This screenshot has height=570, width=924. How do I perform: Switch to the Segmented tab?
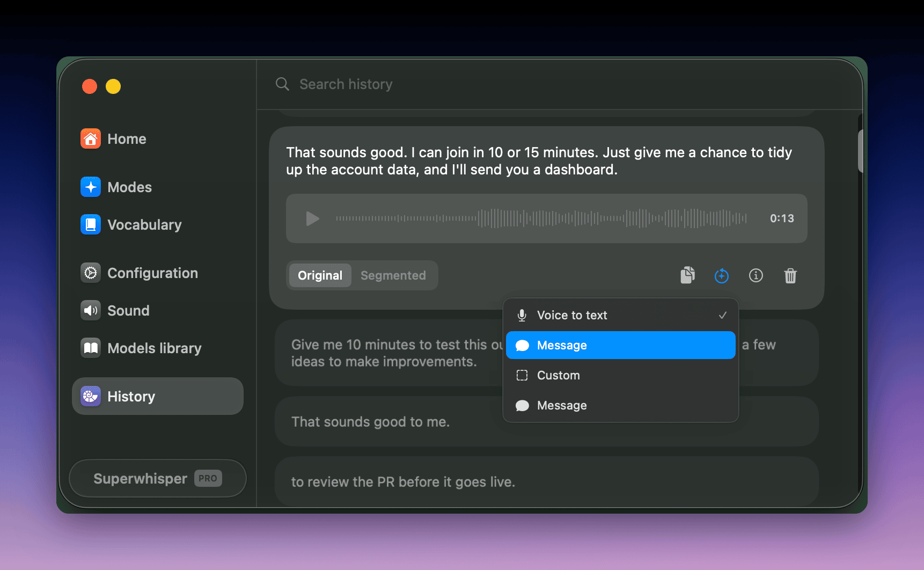pyautogui.click(x=393, y=275)
